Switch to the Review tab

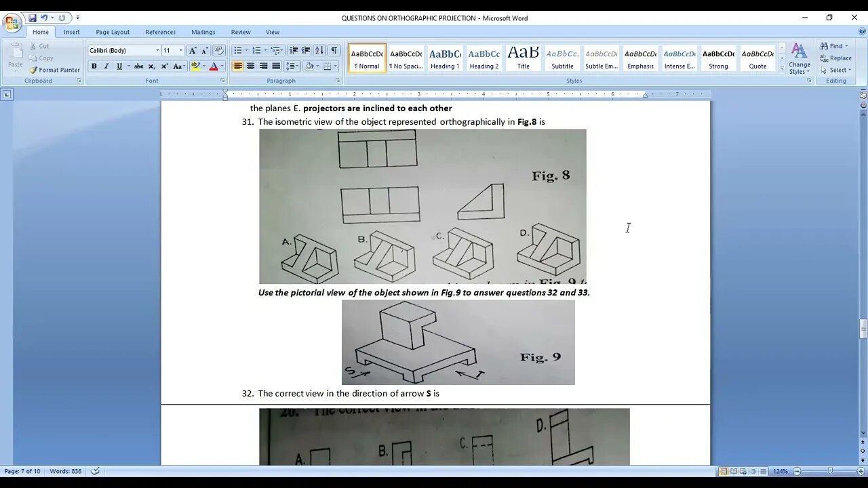click(241, 32)
